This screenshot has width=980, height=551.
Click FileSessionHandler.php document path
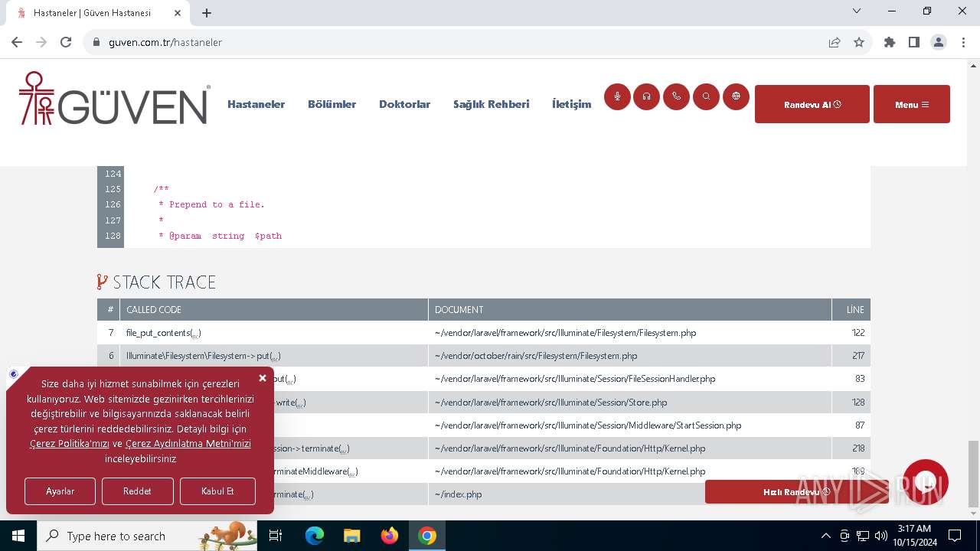(x=575, y=379)
